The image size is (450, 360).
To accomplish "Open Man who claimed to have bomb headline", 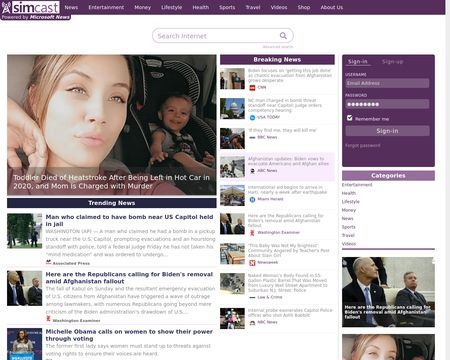I will click(129, 220).
